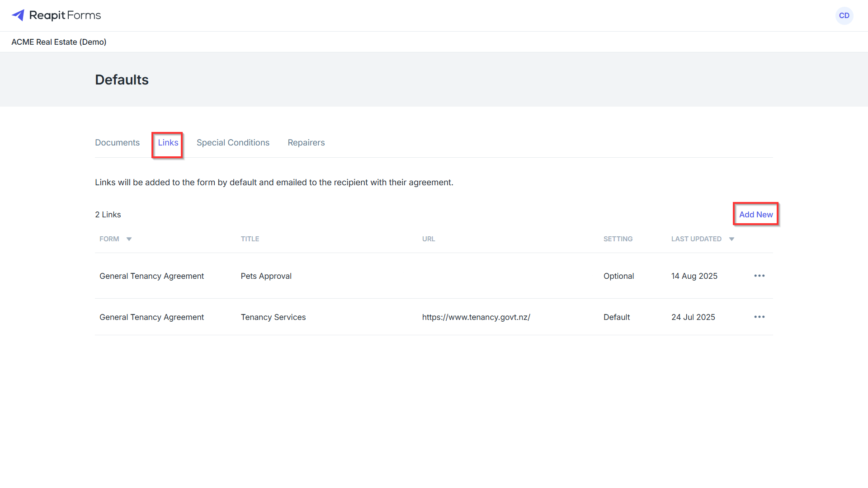Open the three-dot menu for Pets Approval
868x488 pixels.
tap(759, 276)
